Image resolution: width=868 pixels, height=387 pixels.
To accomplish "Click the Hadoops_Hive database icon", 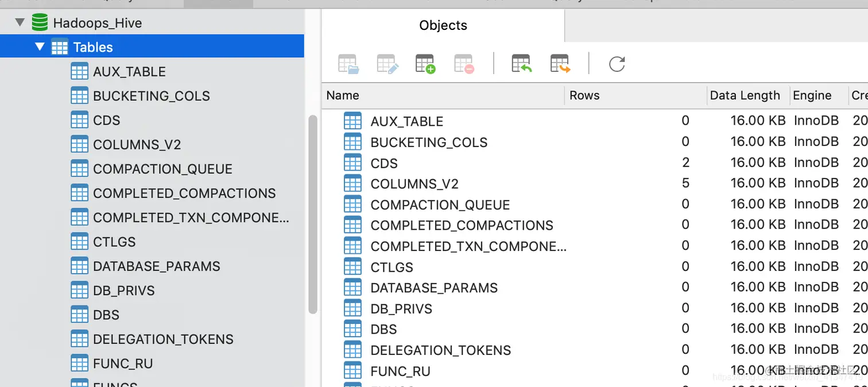I will [40, 23].
